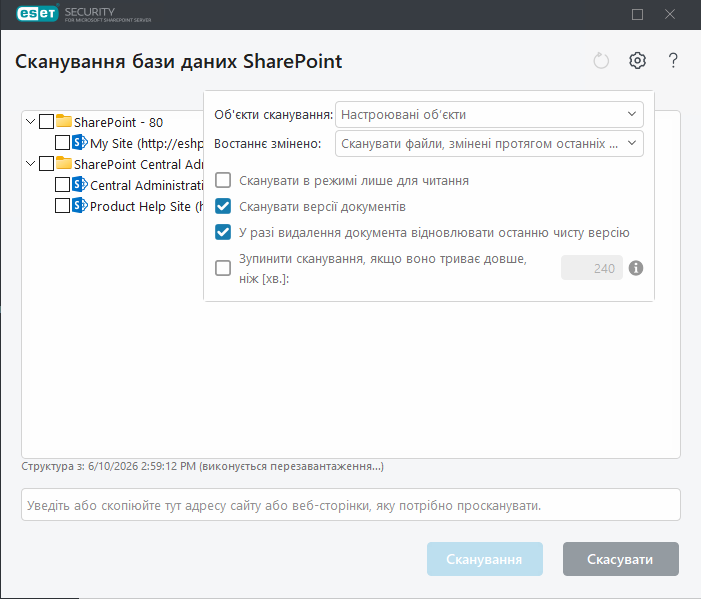Viewport: 701px width, 599px height.
Task: Select Product Help Site tree label
Action: pyautogui.click(x=147, y=207)
